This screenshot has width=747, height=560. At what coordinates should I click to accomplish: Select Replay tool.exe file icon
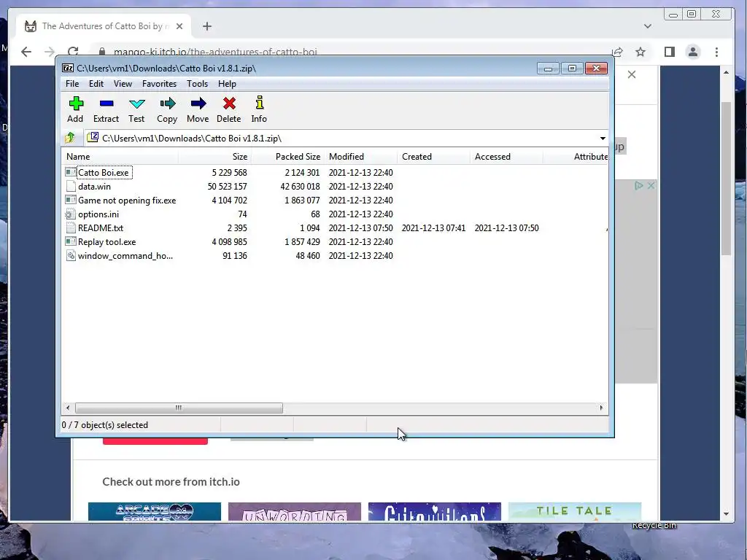point(71,242)
